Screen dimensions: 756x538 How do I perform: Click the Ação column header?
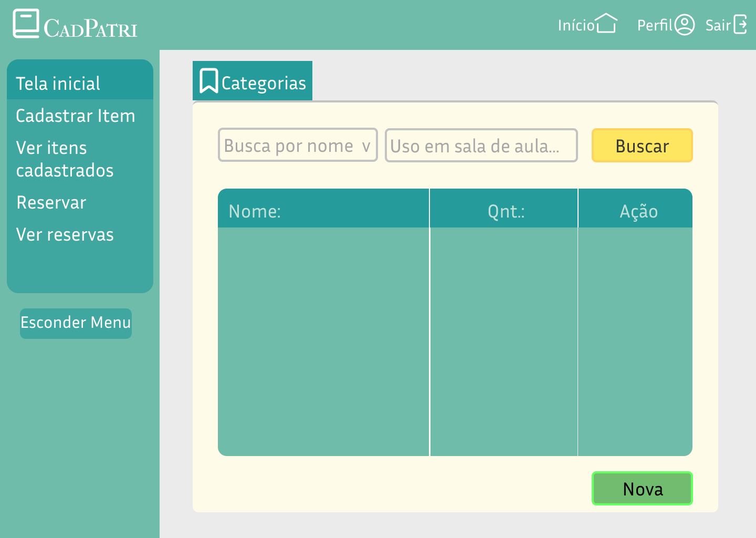point(635,209)
